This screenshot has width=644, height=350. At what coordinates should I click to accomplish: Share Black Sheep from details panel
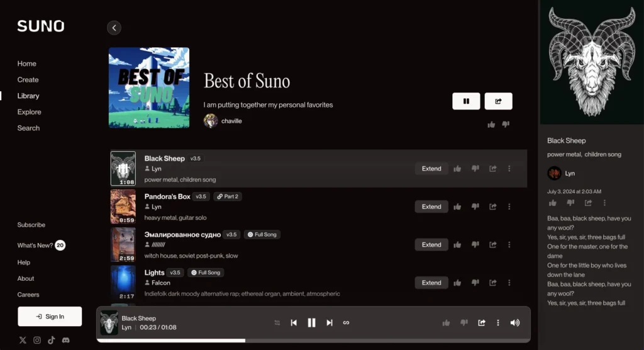(588, 203)
